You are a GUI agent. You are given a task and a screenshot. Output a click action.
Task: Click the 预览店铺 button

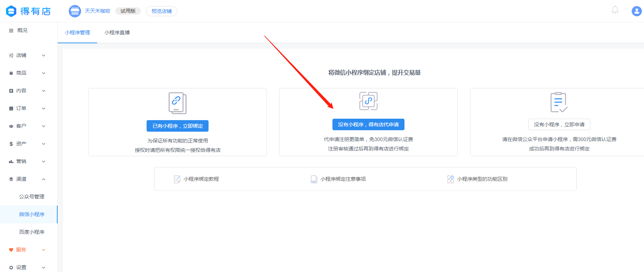161,11
